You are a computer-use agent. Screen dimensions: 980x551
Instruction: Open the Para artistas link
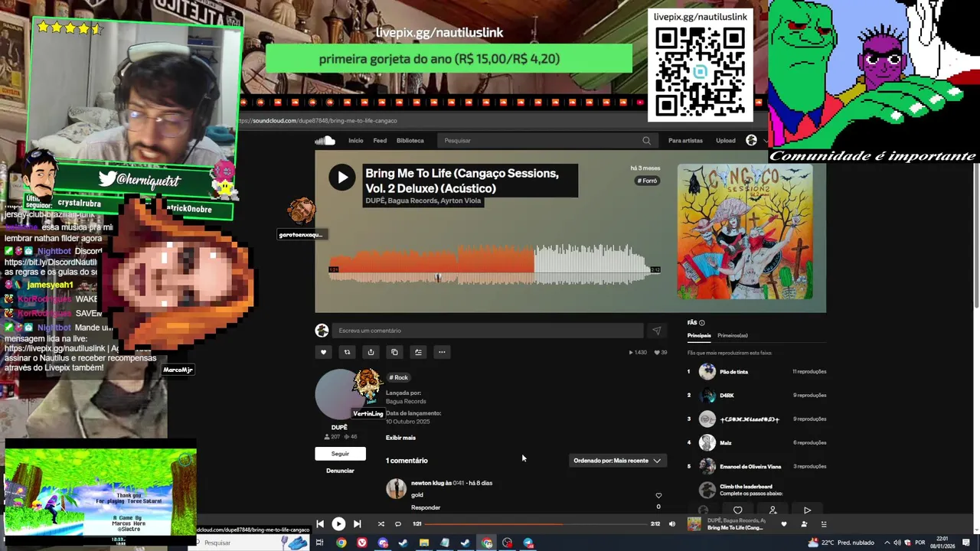point(685,140)
